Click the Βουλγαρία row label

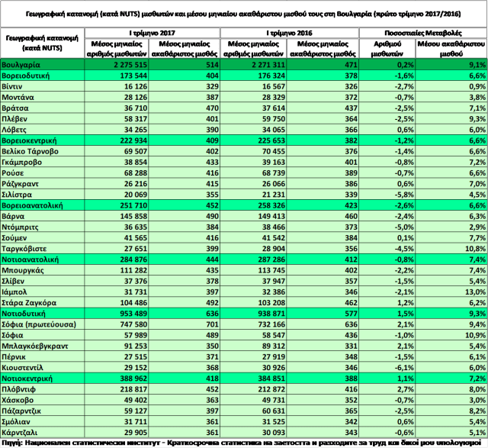point(22,66)
